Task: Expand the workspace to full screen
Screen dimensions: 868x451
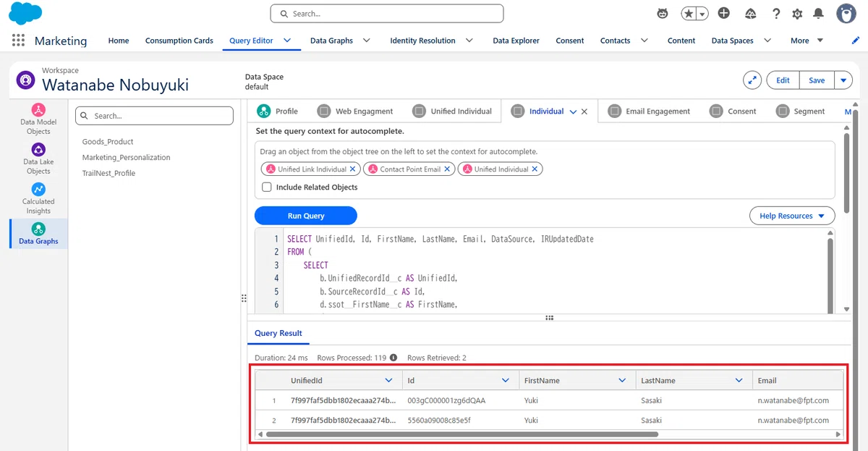Action: click(x=753, y=80)
